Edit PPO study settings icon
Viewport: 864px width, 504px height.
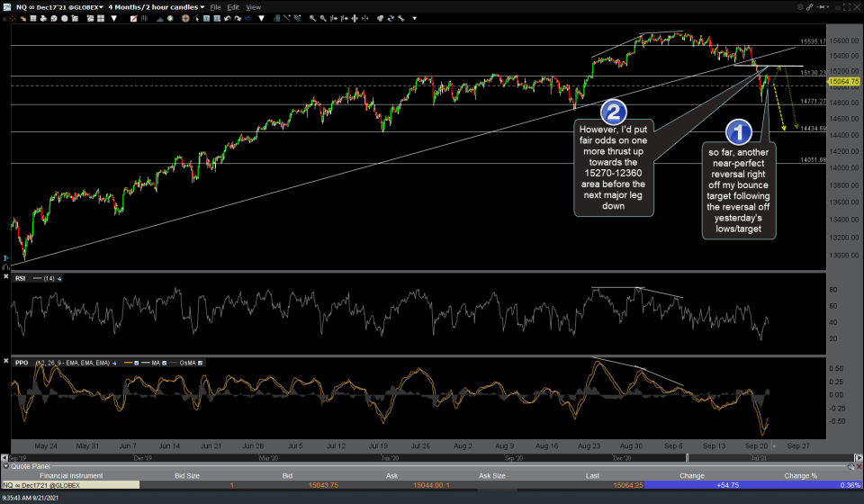(x=114, y=363)
